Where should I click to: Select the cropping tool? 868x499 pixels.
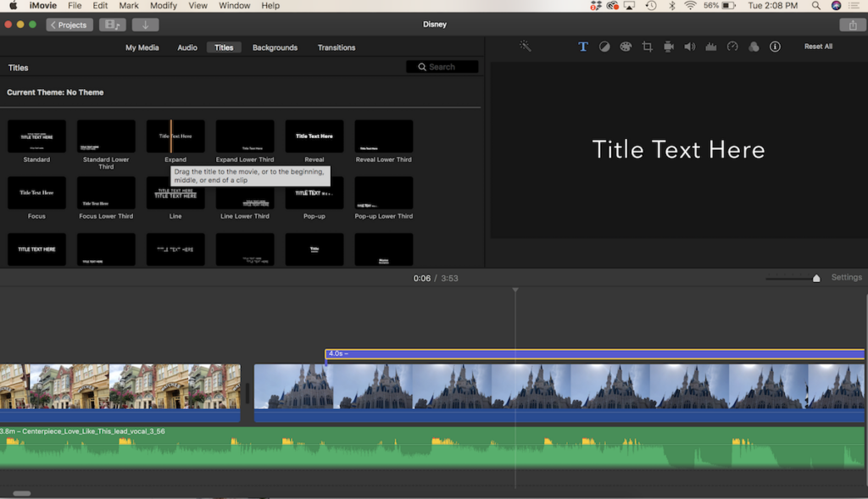coord(647,47)
